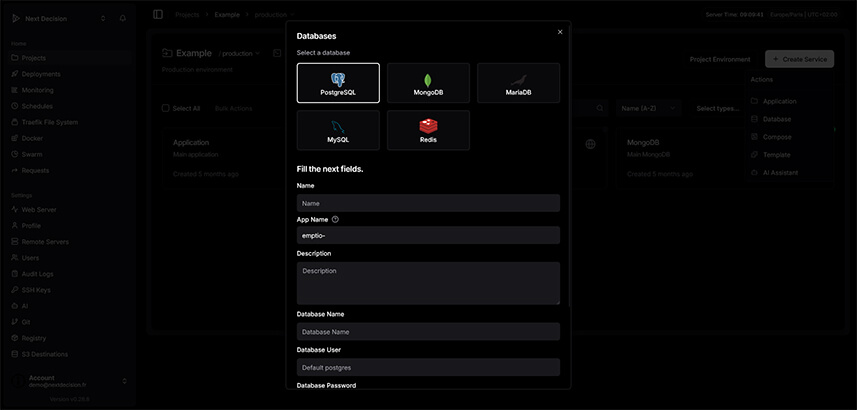Open Schedules from the sidebar
This screenshot has height=410, width=857.
tap(70, 106)
